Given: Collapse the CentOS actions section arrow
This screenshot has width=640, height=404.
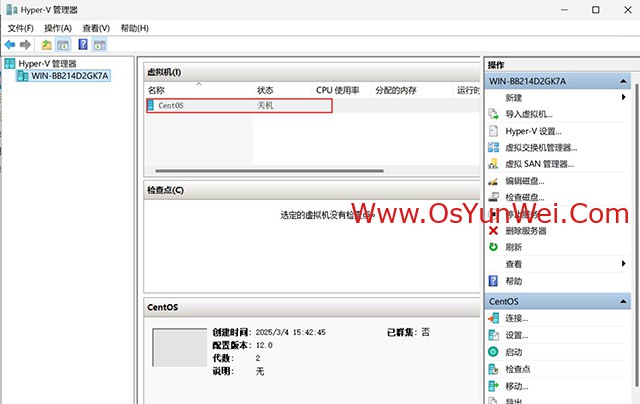Looking at the screenshot, I should (623, 302).
